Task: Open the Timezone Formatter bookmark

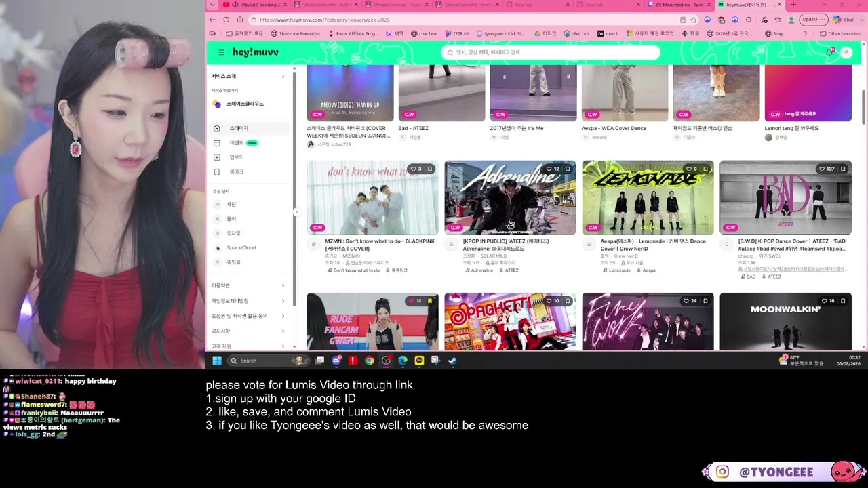Action: tap(296, 33)
